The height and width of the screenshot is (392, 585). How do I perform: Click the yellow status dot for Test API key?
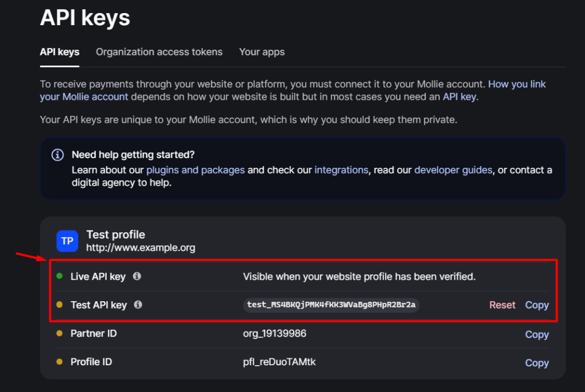(x=59, y=305)
